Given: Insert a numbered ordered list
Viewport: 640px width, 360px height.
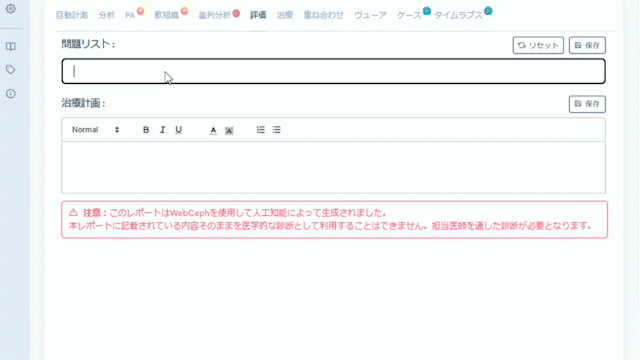Looking at the screenshot, I should point(260,130).
